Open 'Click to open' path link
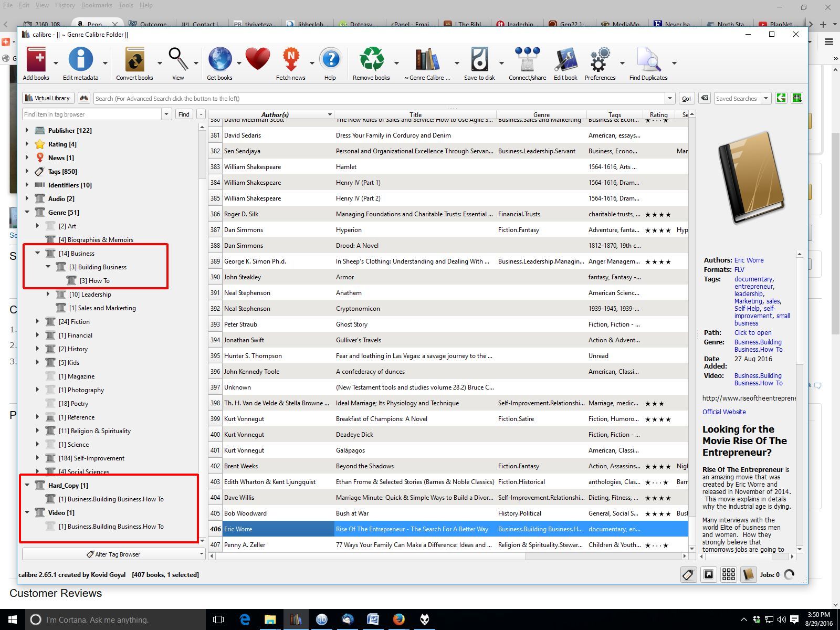This screenshot has width=840, height=630. (x=753, y=332)
